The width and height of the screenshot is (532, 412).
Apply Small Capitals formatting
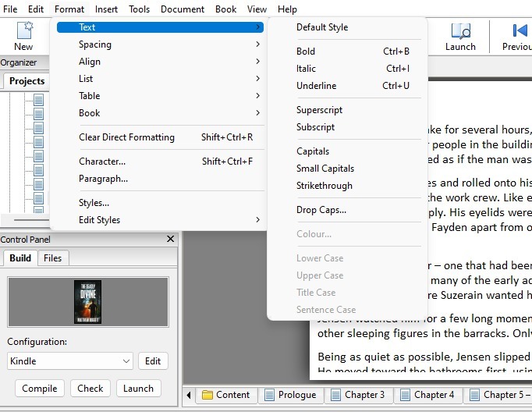(x=347, y=169)
